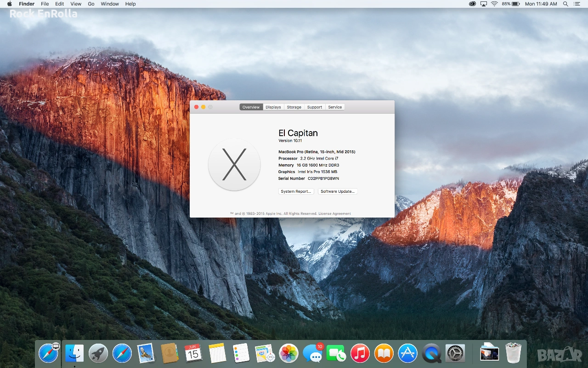Open the App Store icon
Viewport: 588px width, 368px height.
point(407,353)
